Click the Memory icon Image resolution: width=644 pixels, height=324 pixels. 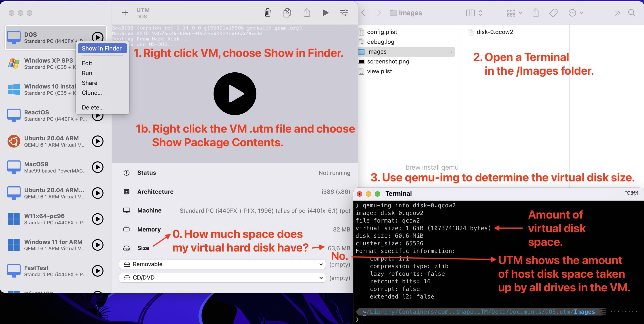click(127, 229)
